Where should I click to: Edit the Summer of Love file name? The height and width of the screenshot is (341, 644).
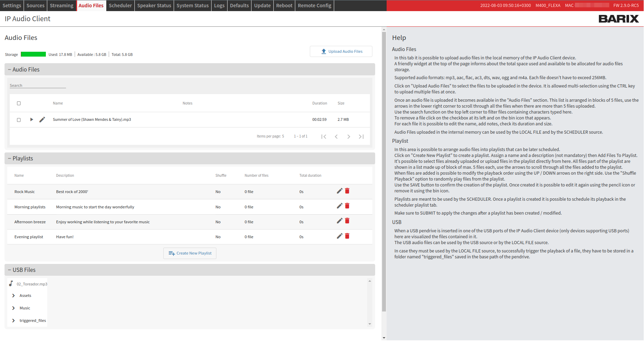42,119
